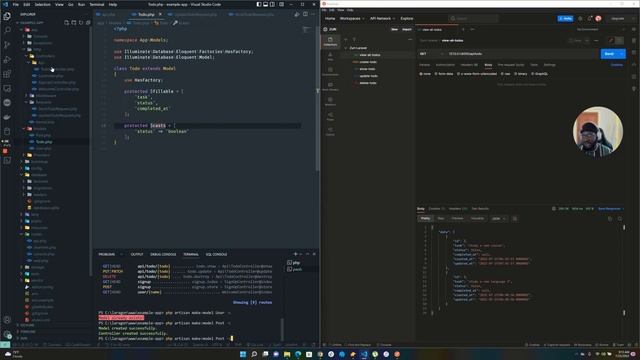Open the Extensions view in VS Code
This screenshot has height=360, width=640.
tap(7, 74)
